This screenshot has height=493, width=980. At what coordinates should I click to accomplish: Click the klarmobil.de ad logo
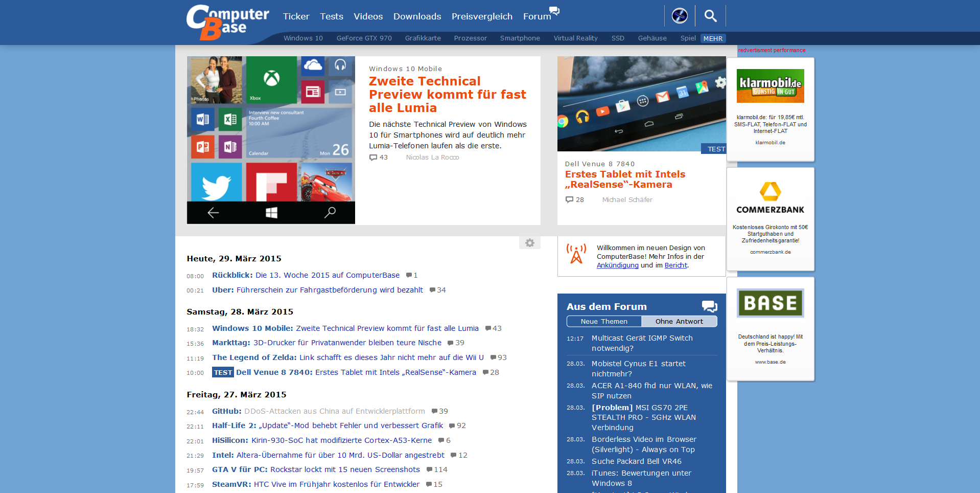point(771,86)
